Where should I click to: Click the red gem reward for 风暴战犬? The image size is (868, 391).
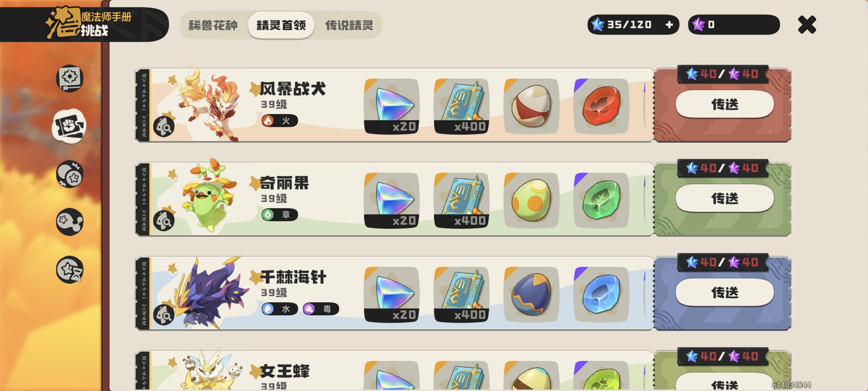coord(601,106)
